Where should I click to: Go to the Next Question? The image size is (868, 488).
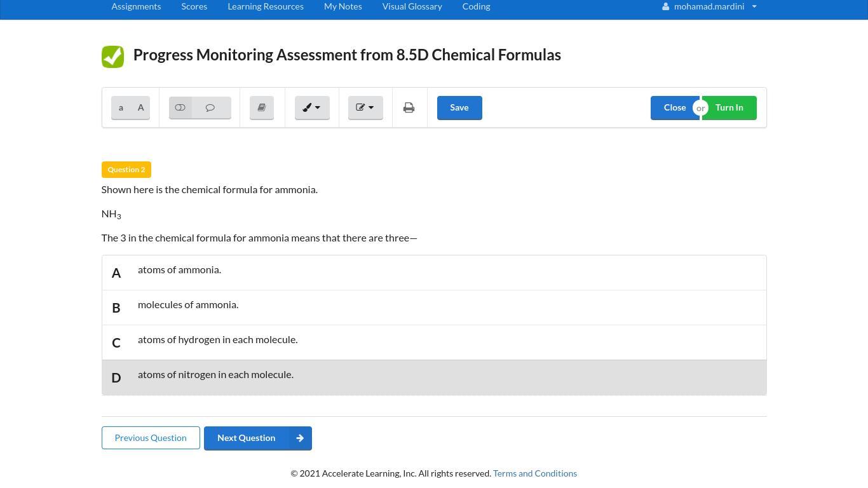point(257,438)
